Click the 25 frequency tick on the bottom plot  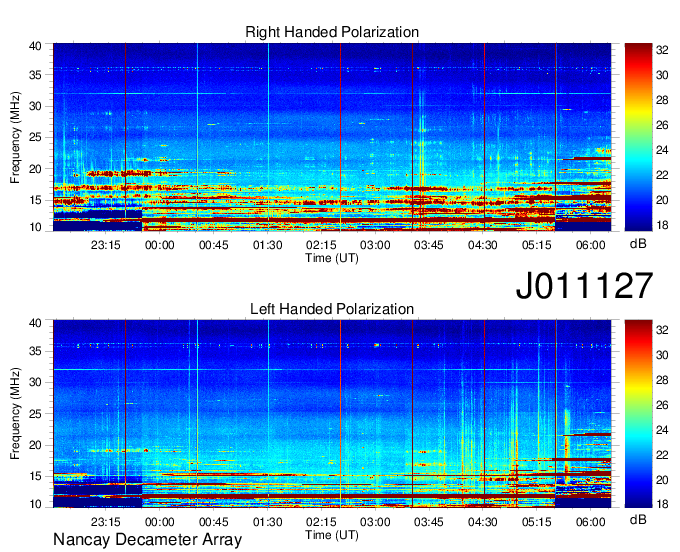(35, 414)
